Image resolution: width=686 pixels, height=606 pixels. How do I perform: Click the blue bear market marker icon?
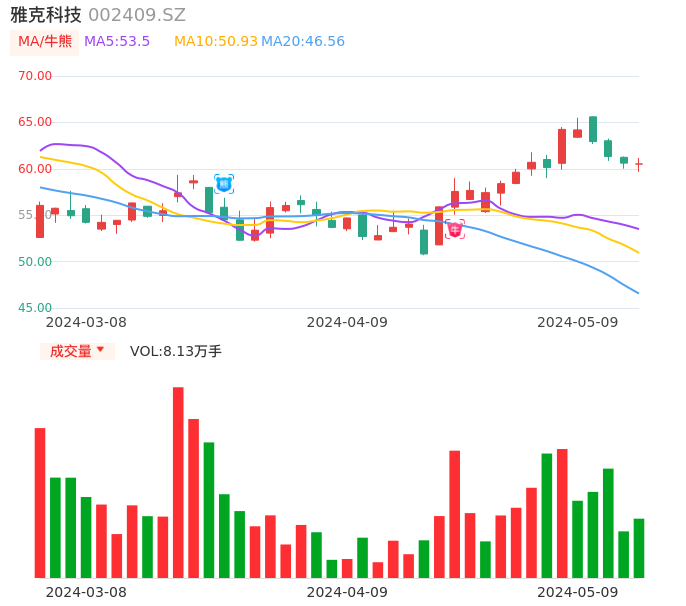coord(224,184)
